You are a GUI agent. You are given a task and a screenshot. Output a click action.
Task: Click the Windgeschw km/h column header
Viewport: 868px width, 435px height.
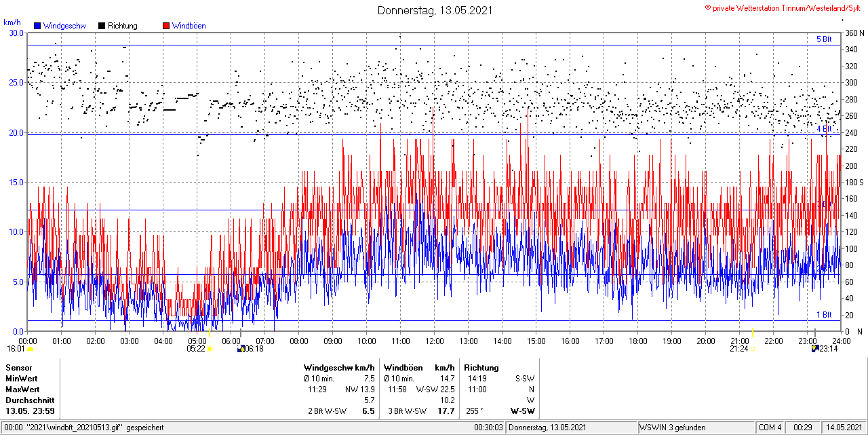[x=339, y=367]
